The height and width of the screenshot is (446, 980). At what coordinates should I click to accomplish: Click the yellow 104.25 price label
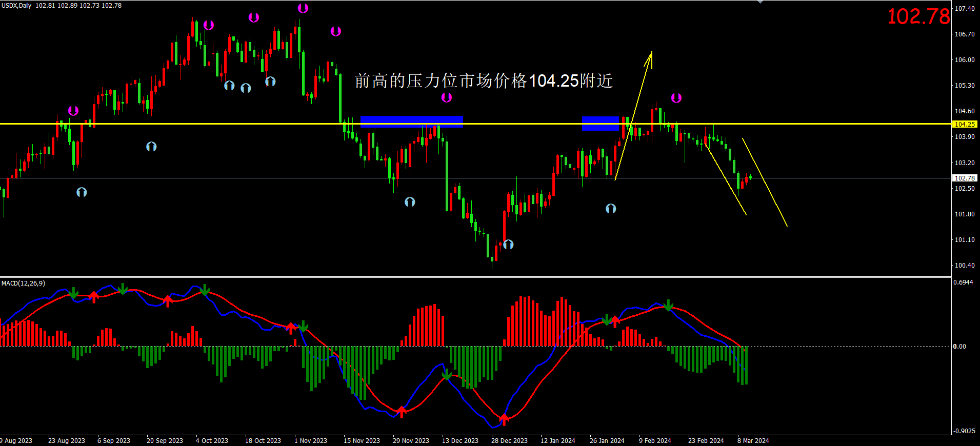coord(965,124)
